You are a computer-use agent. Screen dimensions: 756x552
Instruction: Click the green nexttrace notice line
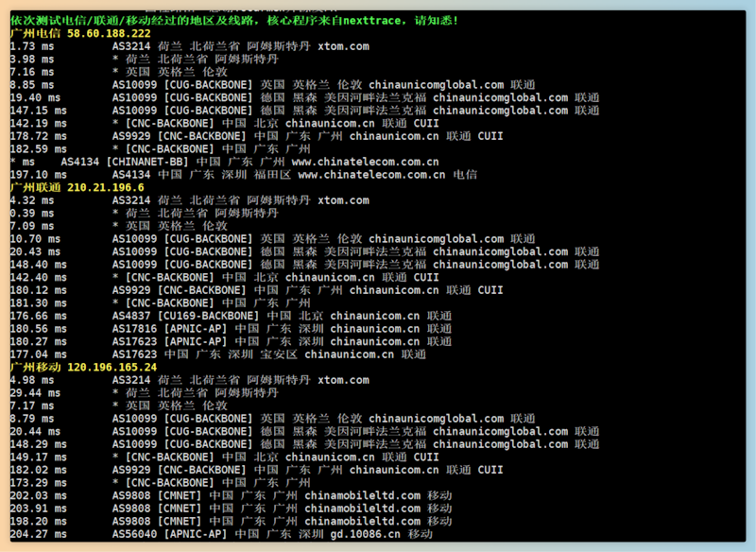[x=234, y=21]
